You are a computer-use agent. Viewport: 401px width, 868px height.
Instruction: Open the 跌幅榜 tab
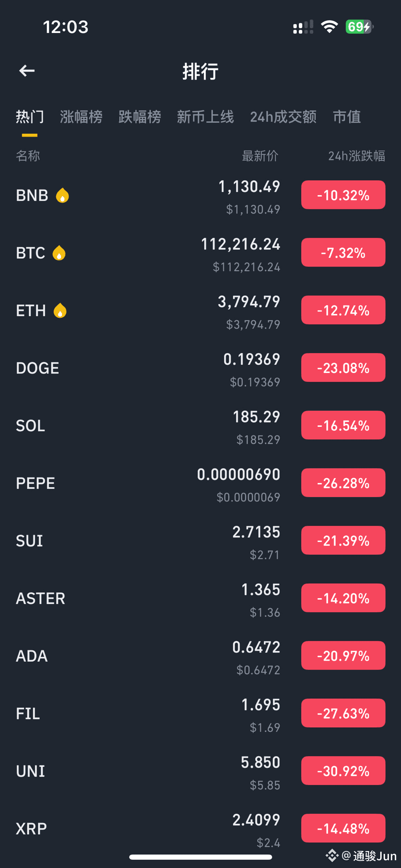139,117
